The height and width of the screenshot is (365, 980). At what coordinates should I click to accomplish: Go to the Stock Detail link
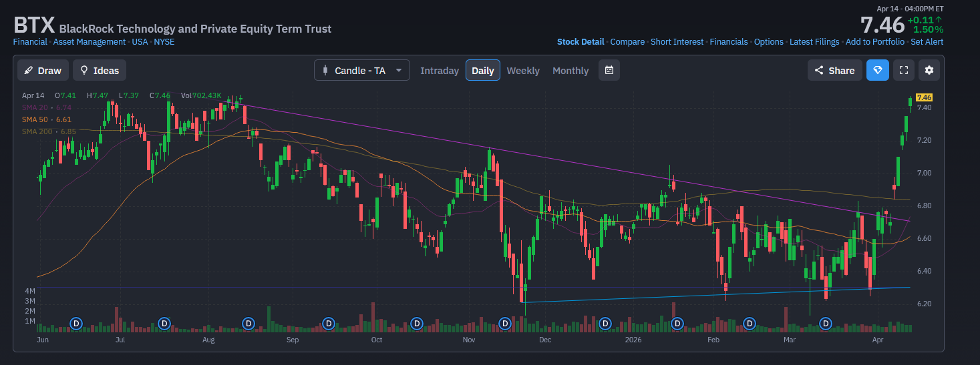point(581,41)
